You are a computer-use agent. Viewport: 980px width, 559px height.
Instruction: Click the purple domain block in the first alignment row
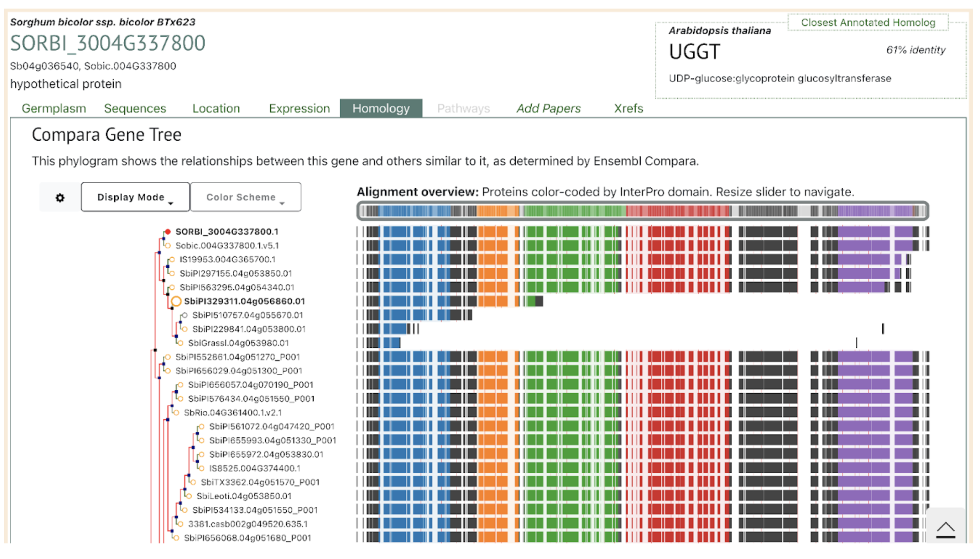pyautogui.click(x=863, y=232)
